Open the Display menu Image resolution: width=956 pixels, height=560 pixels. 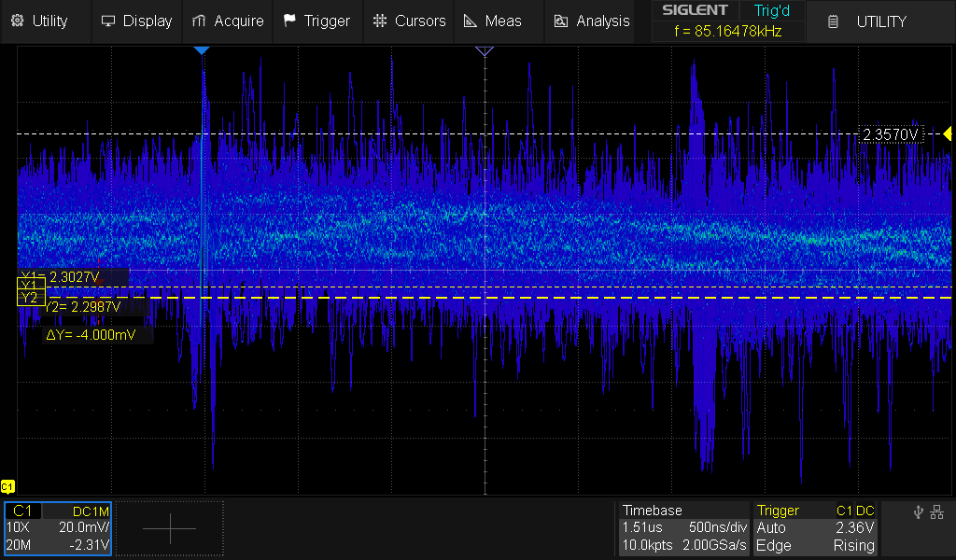click(136, 21)
